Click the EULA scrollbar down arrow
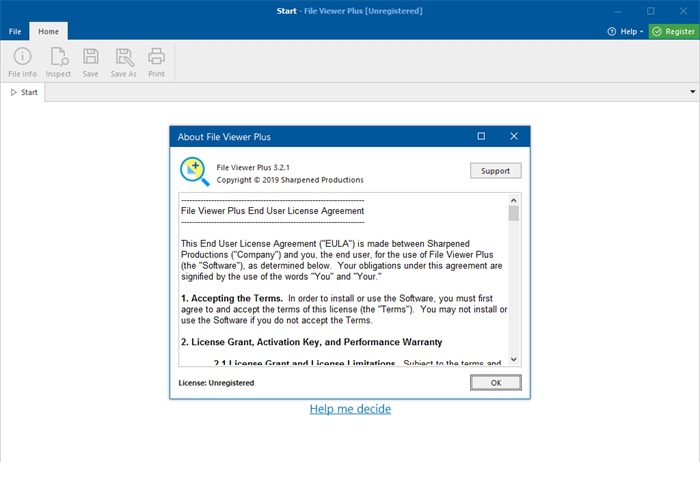The height and width of the screenshot is (480, 700). tap(513, 359)
